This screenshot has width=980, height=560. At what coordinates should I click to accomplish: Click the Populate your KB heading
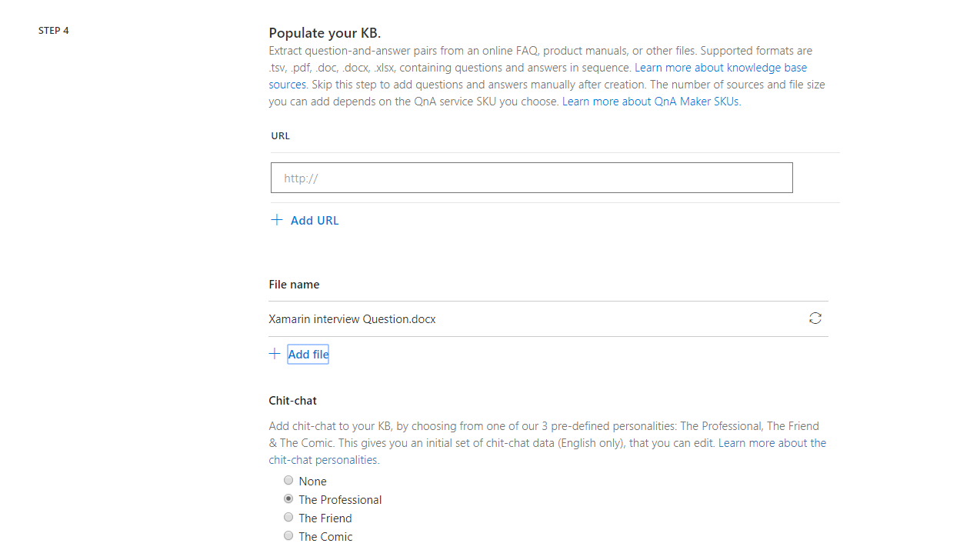coord(325,33)
